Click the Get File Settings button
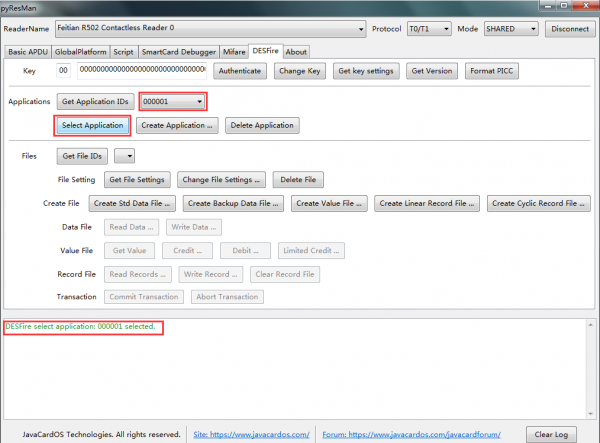 [137, 180]
